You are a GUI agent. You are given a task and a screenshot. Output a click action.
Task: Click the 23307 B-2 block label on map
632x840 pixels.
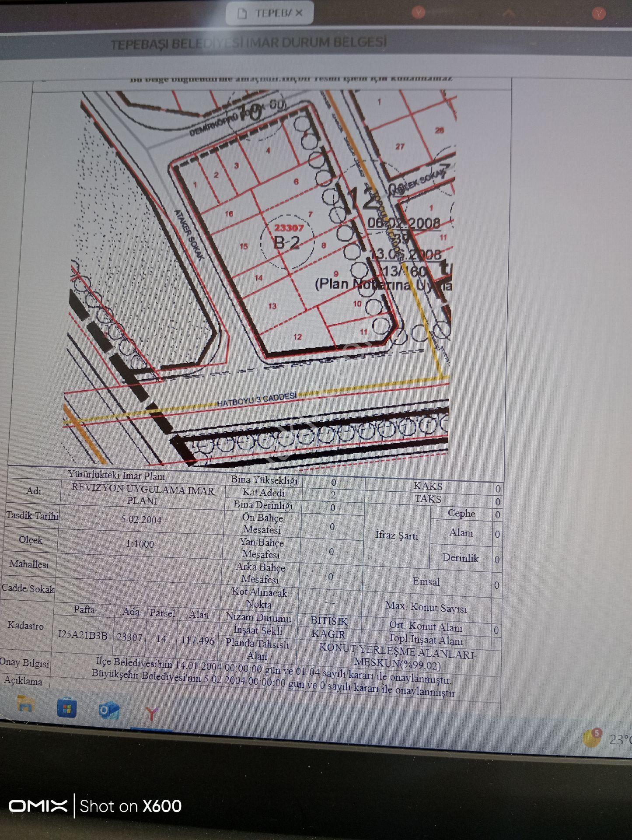[287, 236]
